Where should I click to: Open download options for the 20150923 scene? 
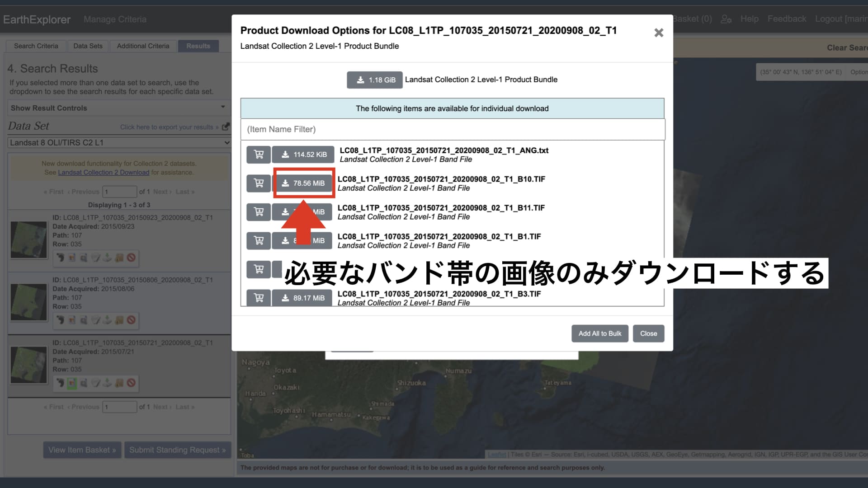107,258
